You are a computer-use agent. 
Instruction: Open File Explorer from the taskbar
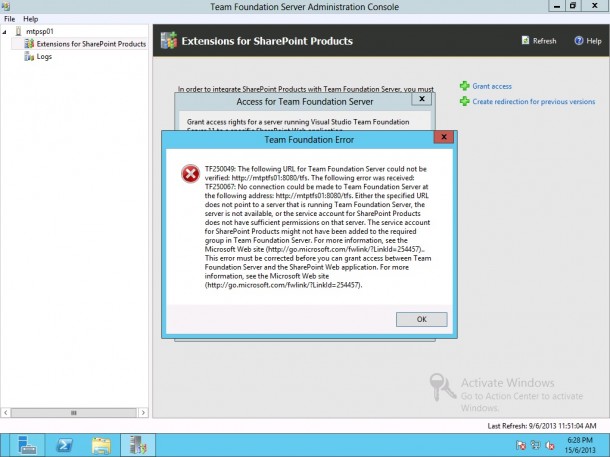coord(101,445)
